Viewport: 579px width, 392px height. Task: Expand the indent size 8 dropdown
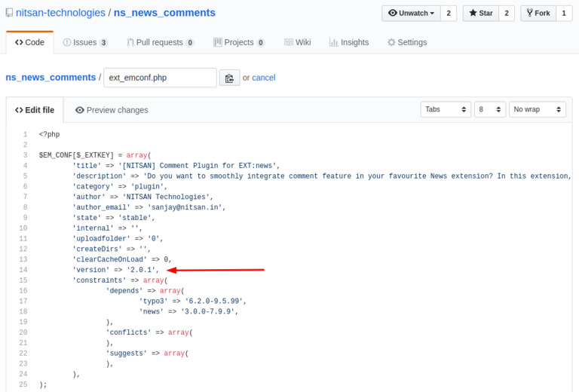[x=489, y=109]
